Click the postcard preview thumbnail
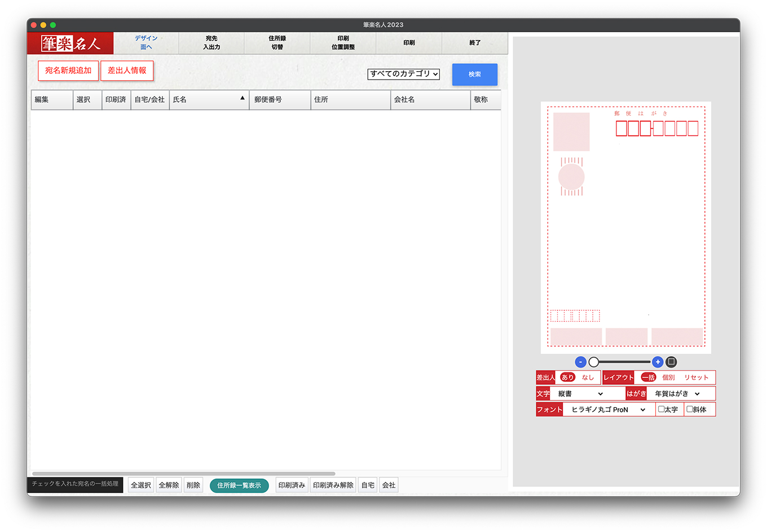The width and height of the screenshot is (767, 532). pyautogui.click(x=626, y=227)
